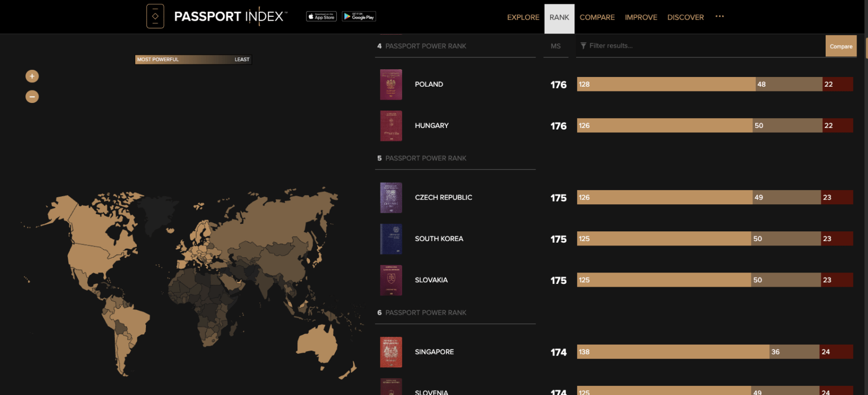Image resolution: width=868 pixels, height=395 pixels.
Task: Open the Discover menu item
Action: pos(685,17)
